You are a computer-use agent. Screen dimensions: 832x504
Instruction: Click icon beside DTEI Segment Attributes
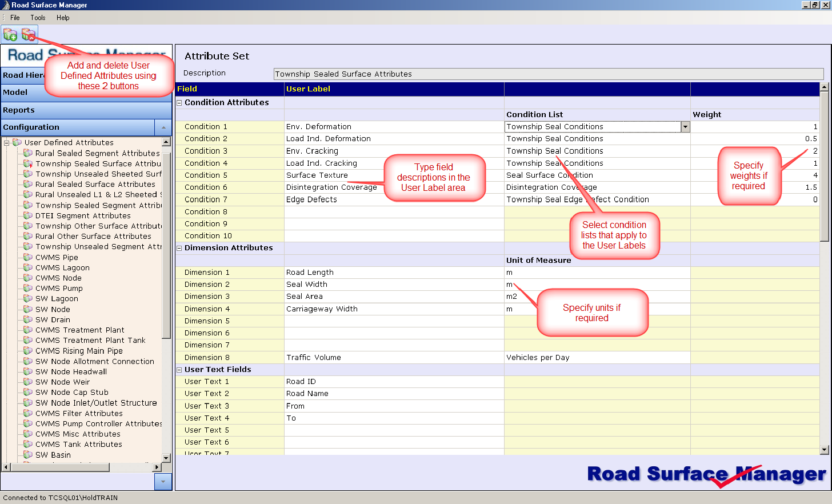27,215
